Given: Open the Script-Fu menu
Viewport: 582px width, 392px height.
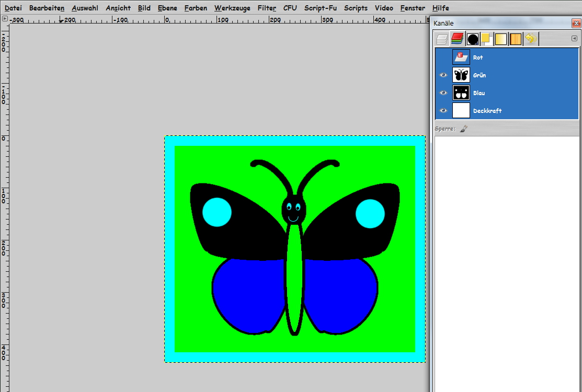Looking at the screenshot, I should [x=320, y=8].
